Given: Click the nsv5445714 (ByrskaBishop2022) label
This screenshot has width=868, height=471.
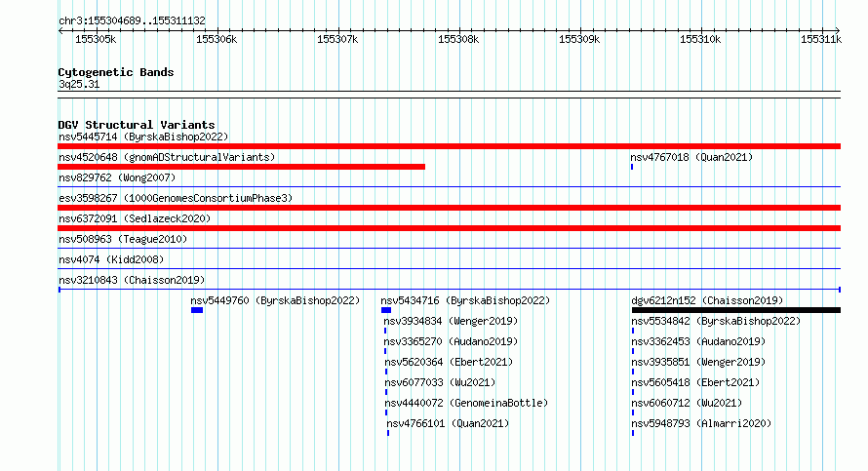Looking at the screenshot, I should pos(143,137).
